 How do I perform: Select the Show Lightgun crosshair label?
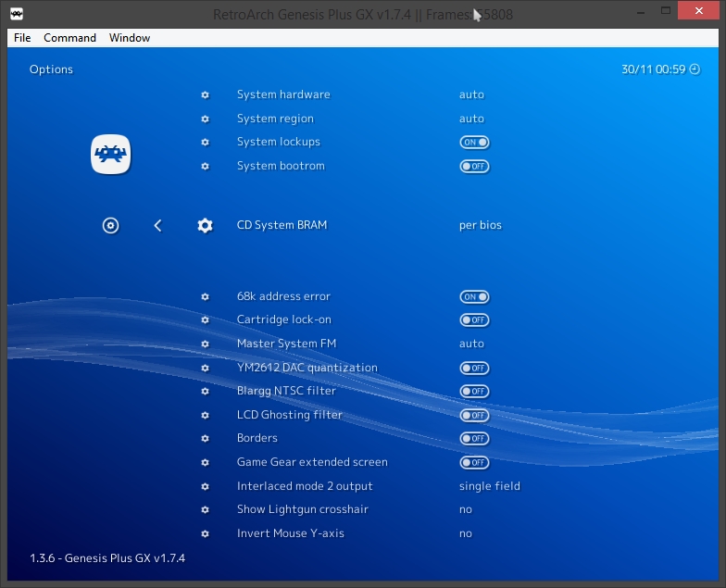[302, 509]
